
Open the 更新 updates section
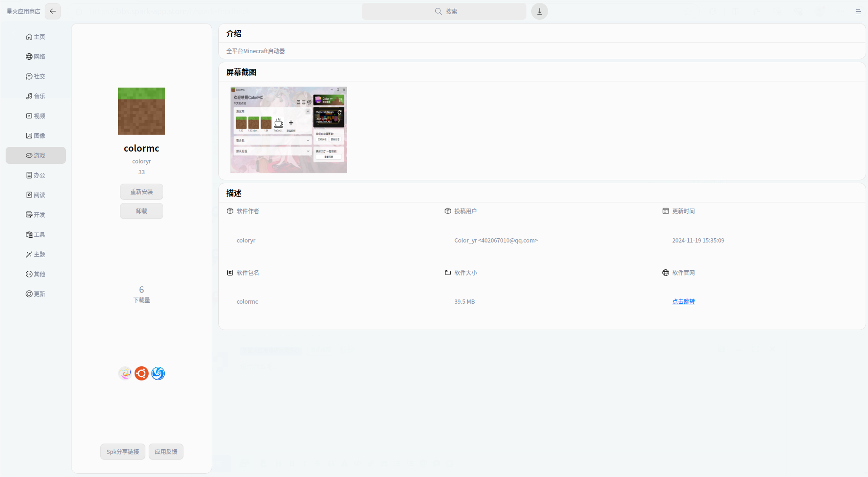pyautogui.click(x=36, y=294)
